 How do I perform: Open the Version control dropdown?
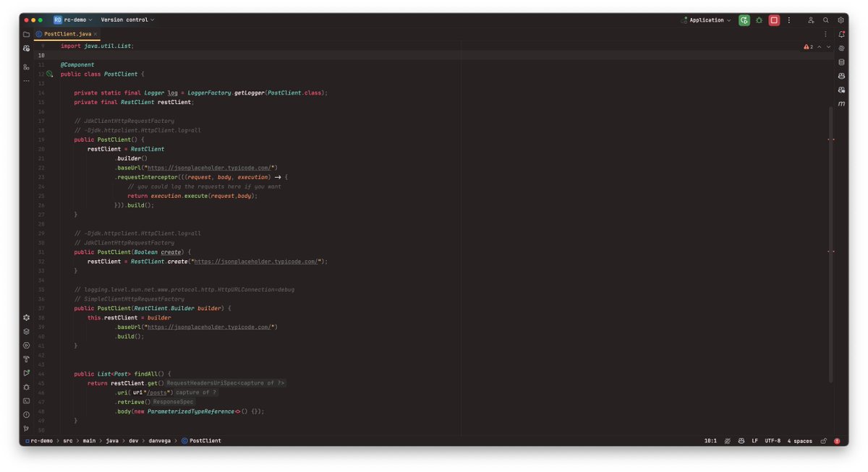pyautogui.click(x=127, y=20)
